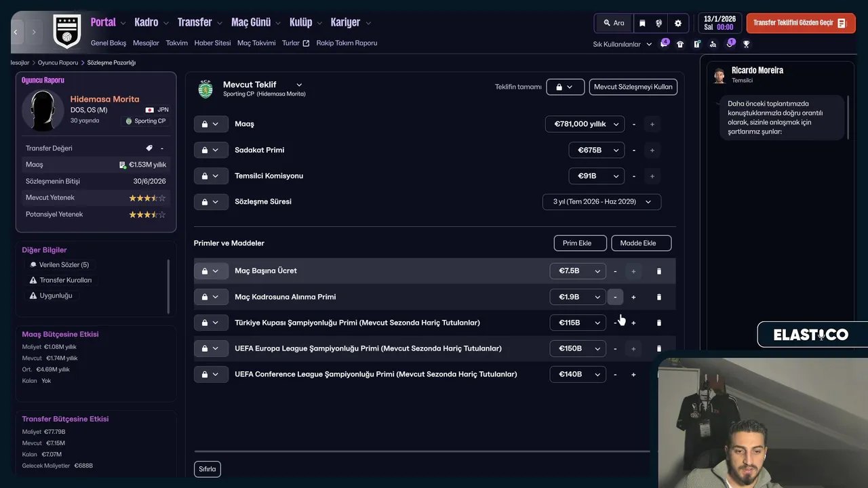Screen dimensions: 868x488
Task: Toggle the lock for Maç Başına Ücret
Action: pos(211,271)
